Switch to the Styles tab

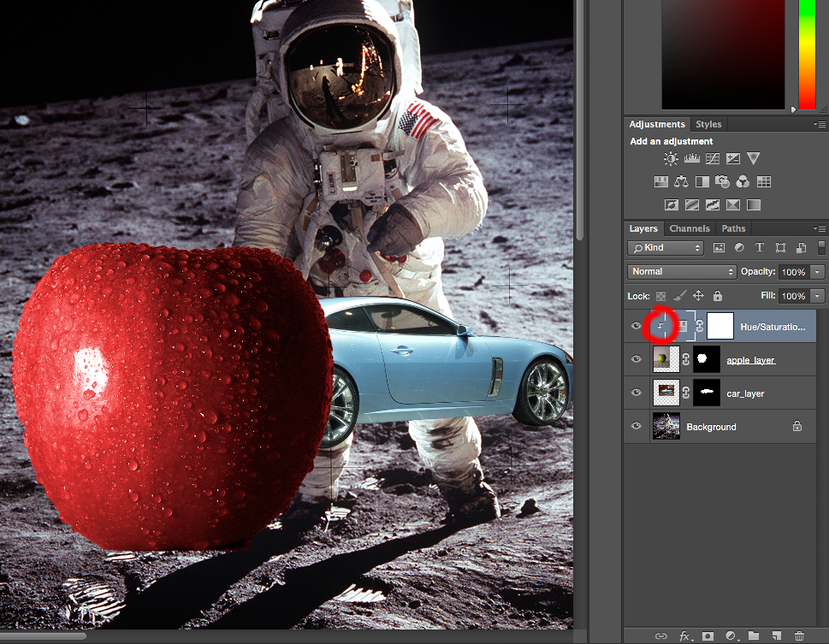[708, 125]
